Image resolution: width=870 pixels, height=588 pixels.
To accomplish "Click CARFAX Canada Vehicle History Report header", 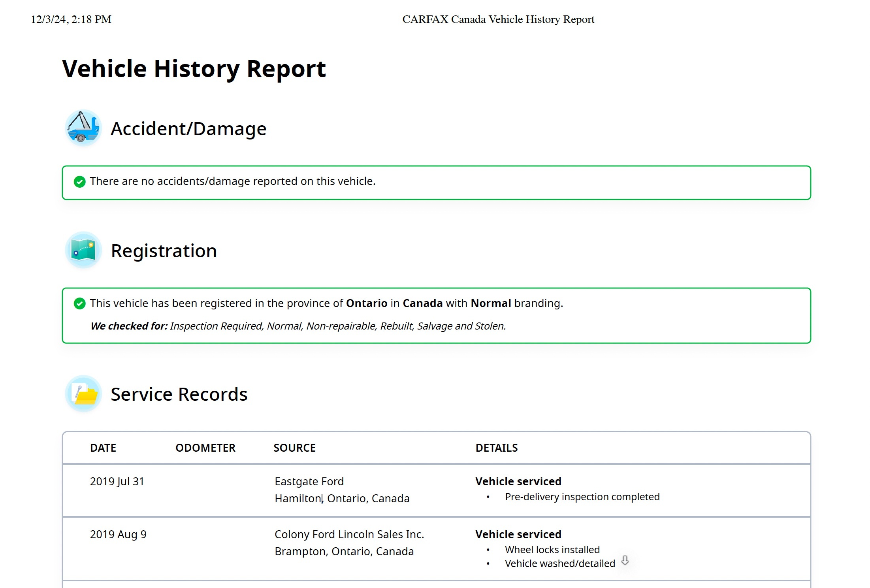I will pyautogui.click(x=498, y=19).
